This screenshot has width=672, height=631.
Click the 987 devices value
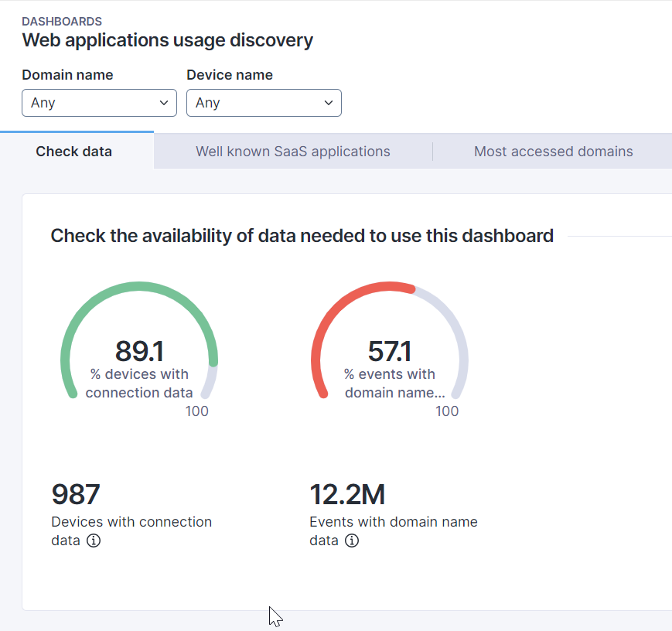76,494
